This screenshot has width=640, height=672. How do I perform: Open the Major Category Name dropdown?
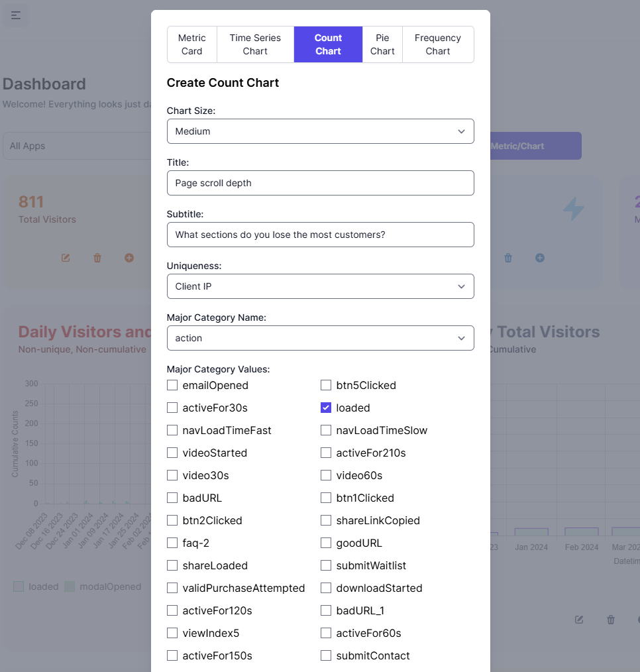point(321,338)
